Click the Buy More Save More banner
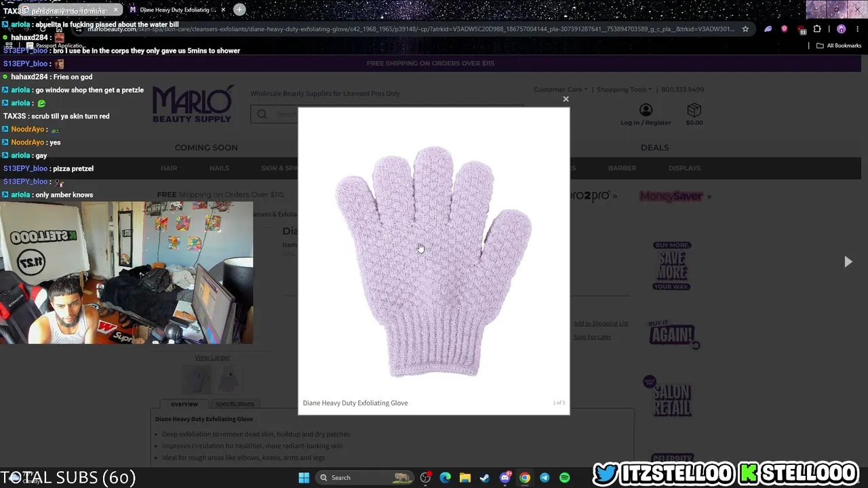This screenshot has width=868, height=488. tap(671, 266)
